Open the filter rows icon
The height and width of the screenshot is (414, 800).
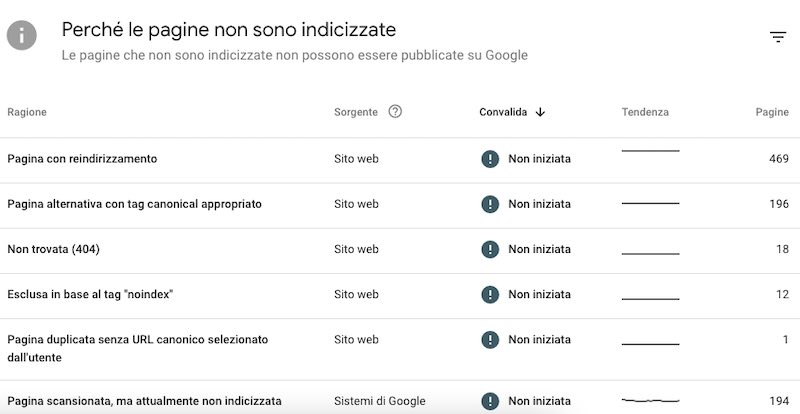[778, 37]
